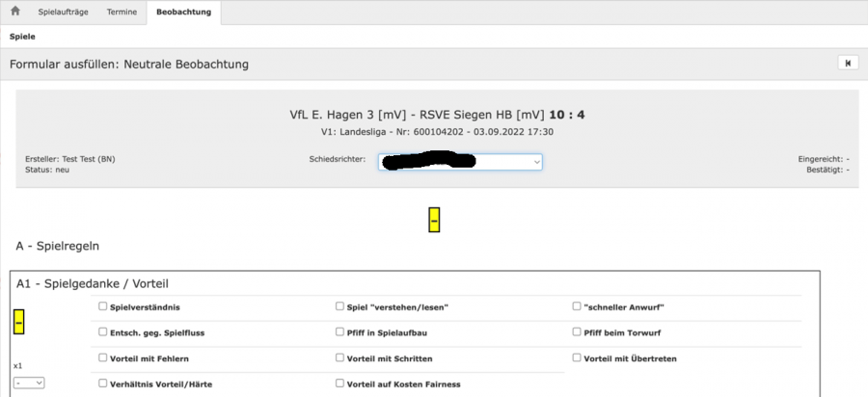Screen dimensions: 868x397
Task: Select the Beobachtung tab
Action: click(182, 13)
